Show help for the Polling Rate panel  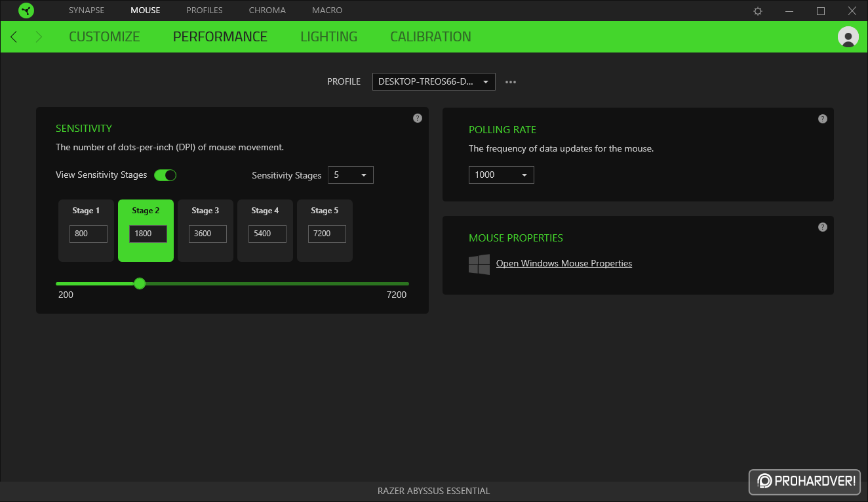click(823, 119)
